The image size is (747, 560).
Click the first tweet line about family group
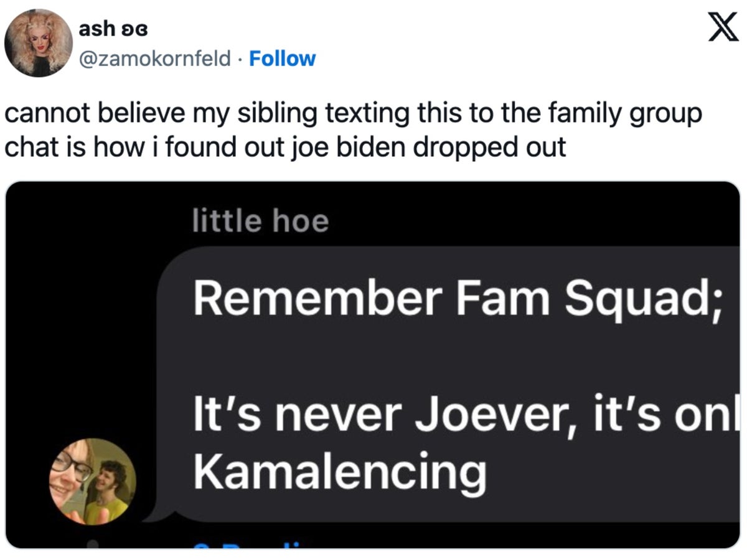pyautogui.click(x=352, y=114)
